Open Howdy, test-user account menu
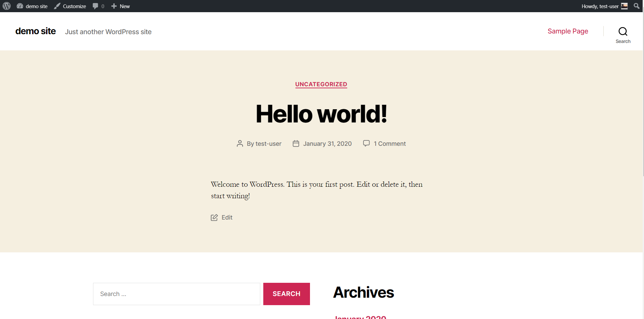The image size is (644, 319). click(x=604, y=6)
